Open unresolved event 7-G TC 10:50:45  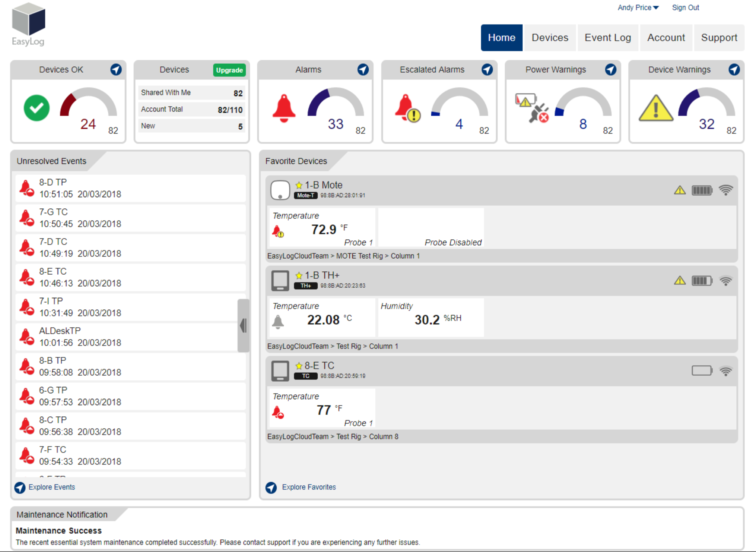tap(131, 218)
